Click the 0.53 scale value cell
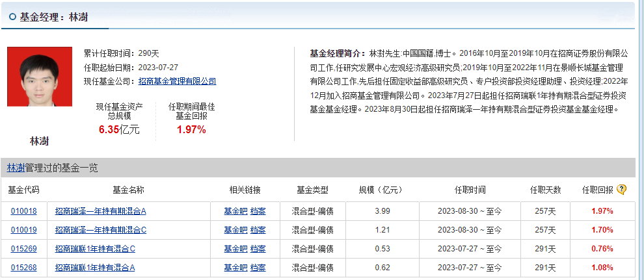The width and height of the screenshot is (644, 280). [x=382, y=249]
